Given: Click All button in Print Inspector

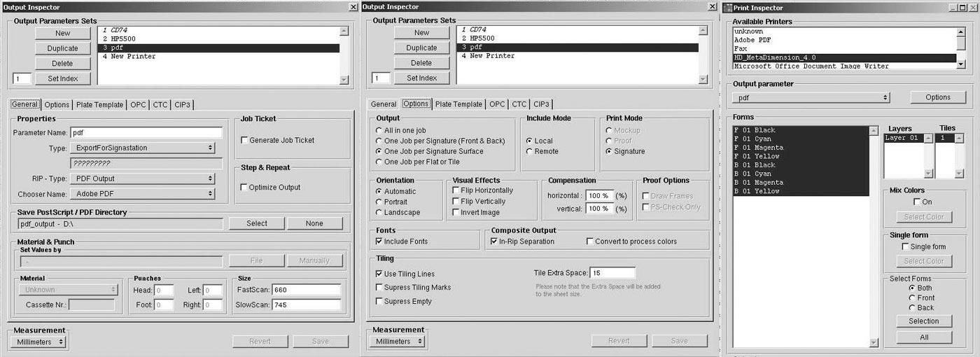Looking at the screenshot, I should click(x=924, y=337).
